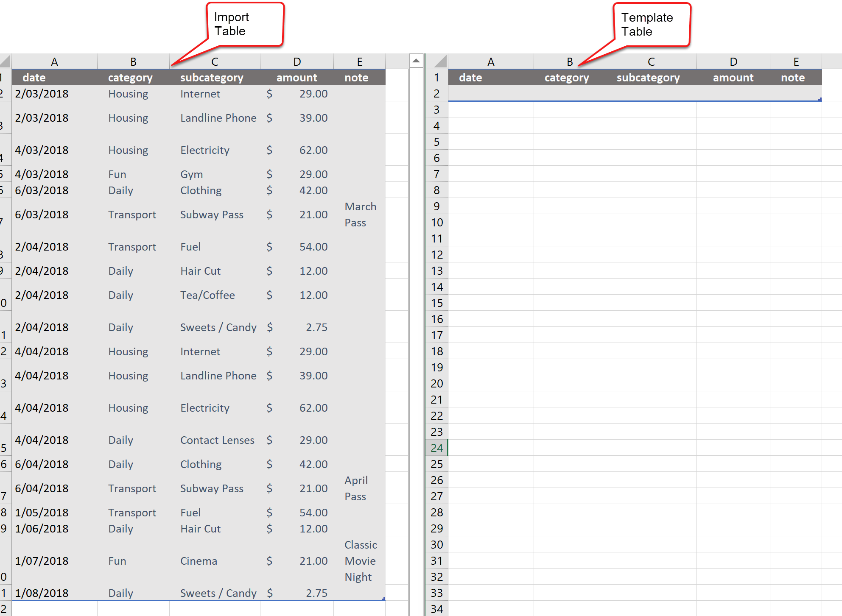Select the empty cell A2 in Template Table
The height and width of the screenshot is (616, 842).
(491, 93)
